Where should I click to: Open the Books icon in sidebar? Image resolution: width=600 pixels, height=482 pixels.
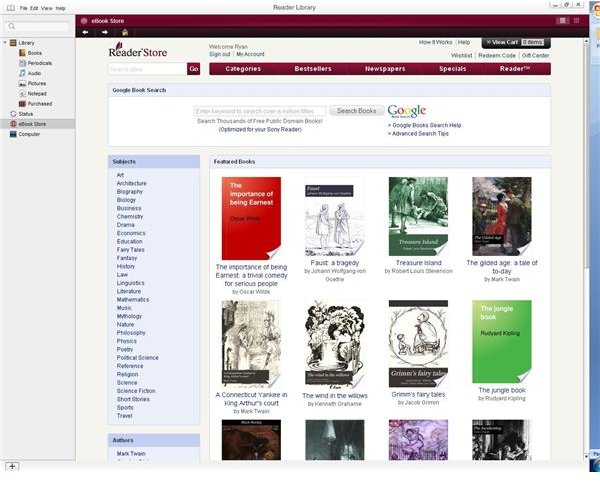point(23,53)
